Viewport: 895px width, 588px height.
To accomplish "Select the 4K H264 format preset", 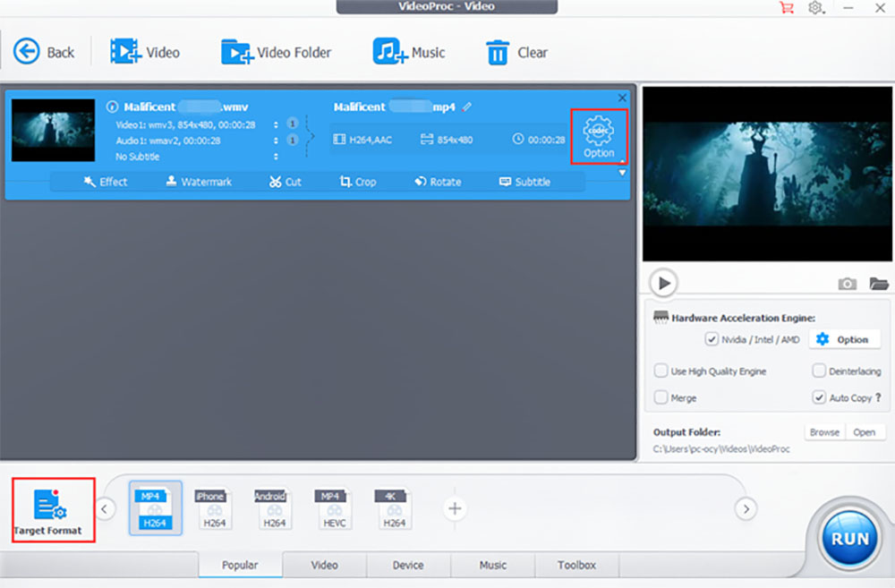I will (x=394, y=508).
